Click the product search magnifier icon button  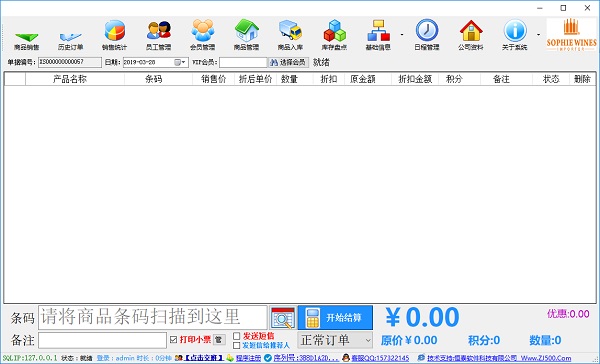click(283, 318)
